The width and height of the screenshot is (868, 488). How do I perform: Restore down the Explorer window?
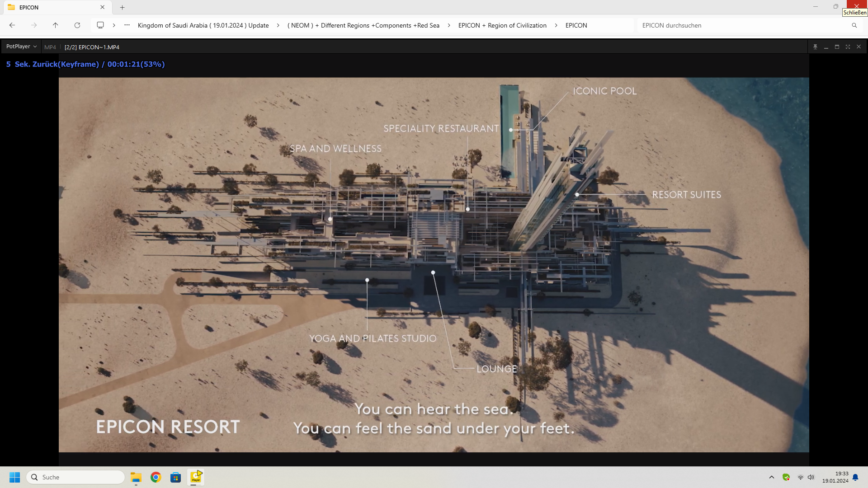pyautogui.click(x=835, y=6)
